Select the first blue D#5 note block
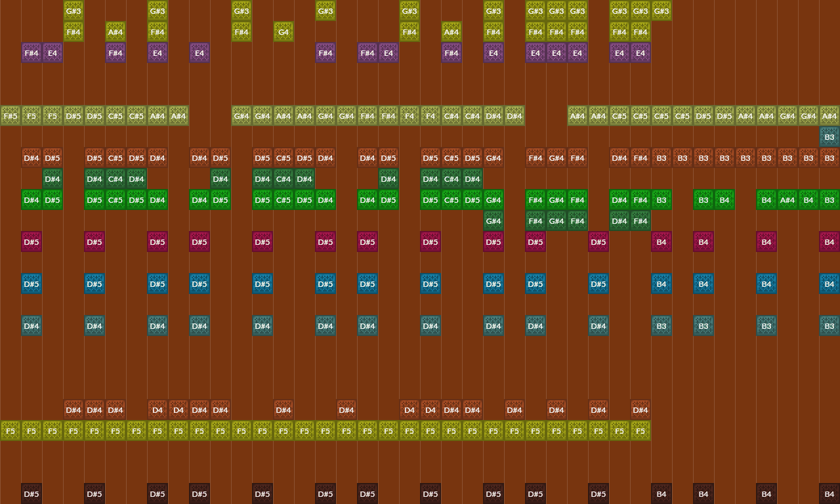Viewport: 840px width, 504px height. pyautogui.click(x=31, y=284)
